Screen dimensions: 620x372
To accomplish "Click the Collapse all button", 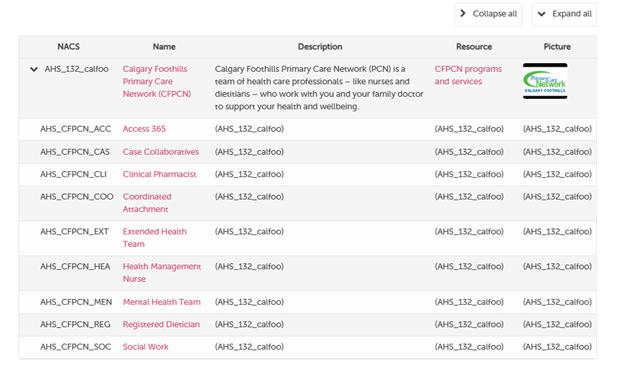I will [488, 14].
